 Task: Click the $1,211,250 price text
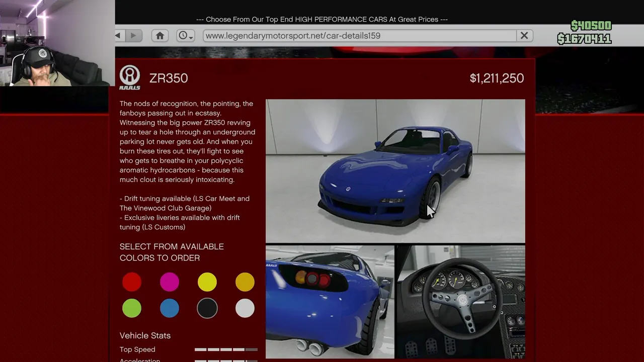point(497,78)
